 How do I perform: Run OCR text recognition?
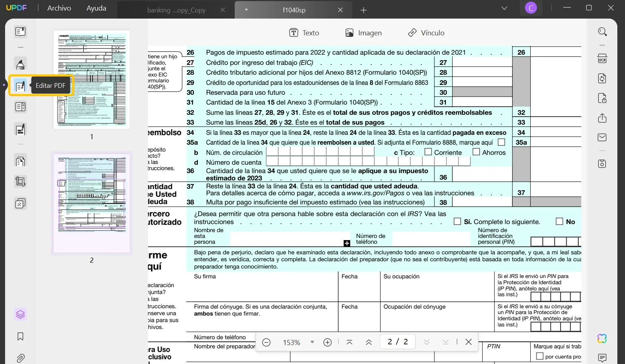click(x=602, y=59)
